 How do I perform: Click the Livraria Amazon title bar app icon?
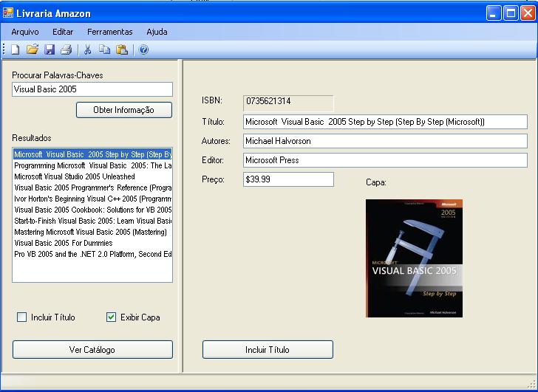[8, 13]
